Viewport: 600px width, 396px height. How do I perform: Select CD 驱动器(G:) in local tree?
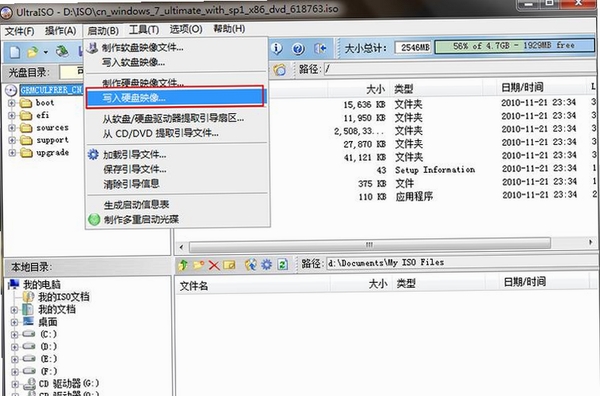point(69,383)
